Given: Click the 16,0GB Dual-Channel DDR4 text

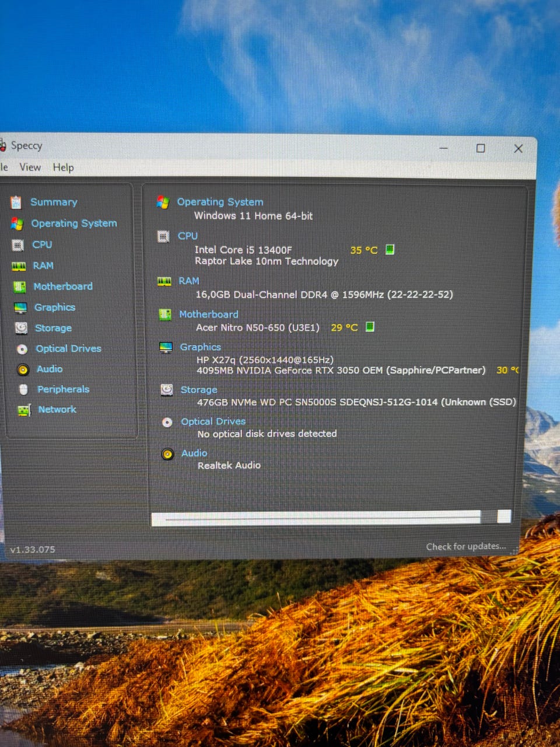Looking at the screenshot, I should point(324,295).
